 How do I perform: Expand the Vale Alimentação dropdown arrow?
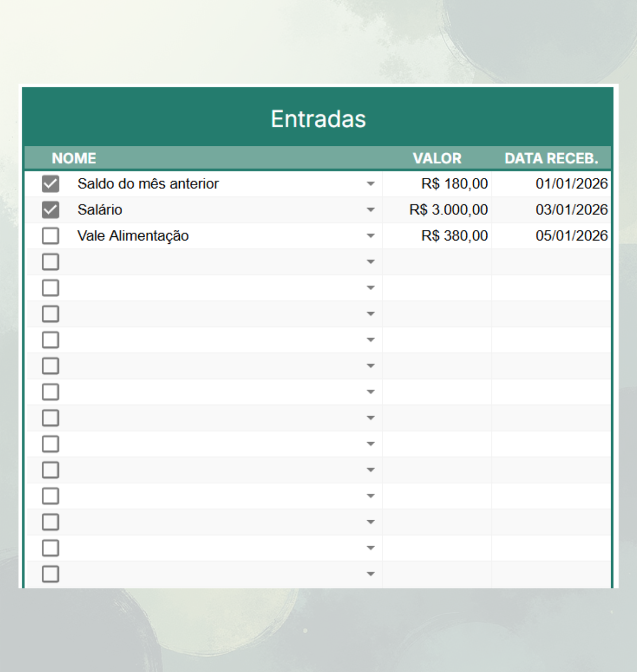[x=370, y=236]
